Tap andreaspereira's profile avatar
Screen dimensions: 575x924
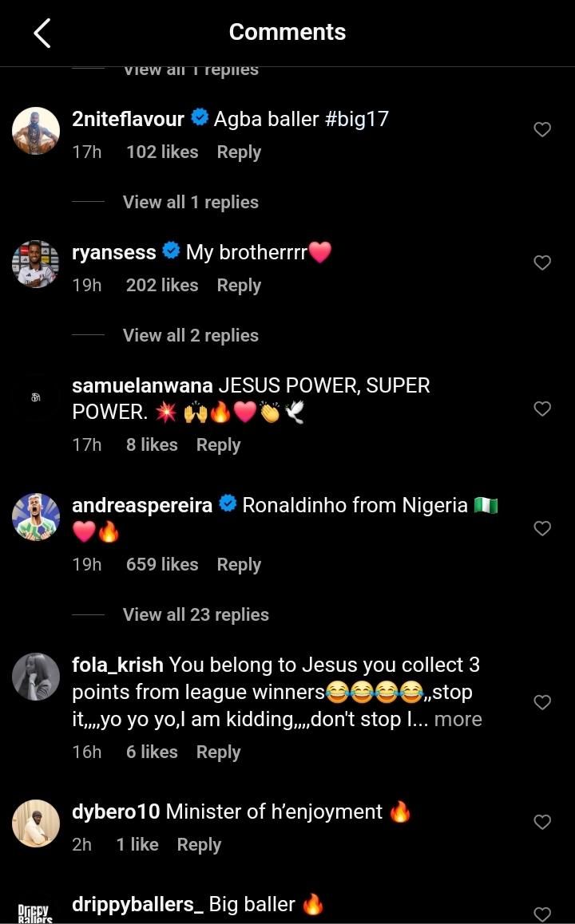coord(36,517)
